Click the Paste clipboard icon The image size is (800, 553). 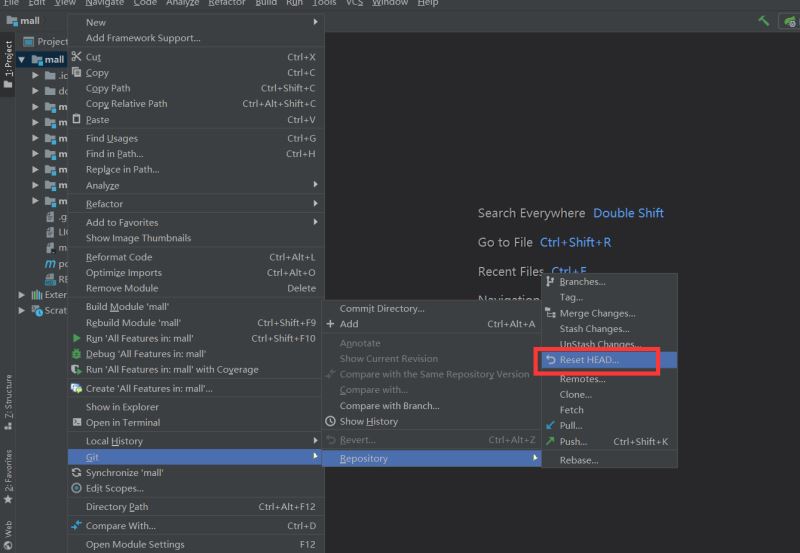click(76, 119)
